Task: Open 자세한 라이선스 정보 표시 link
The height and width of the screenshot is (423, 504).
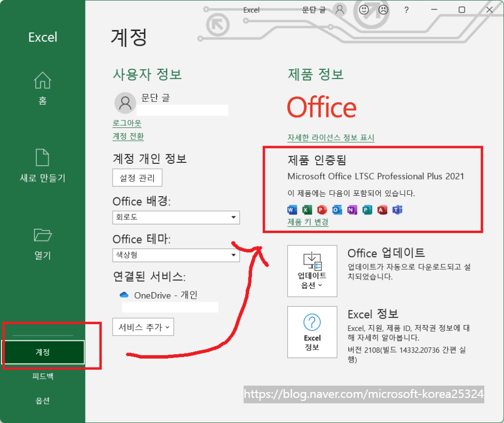Action: point(330,137)
